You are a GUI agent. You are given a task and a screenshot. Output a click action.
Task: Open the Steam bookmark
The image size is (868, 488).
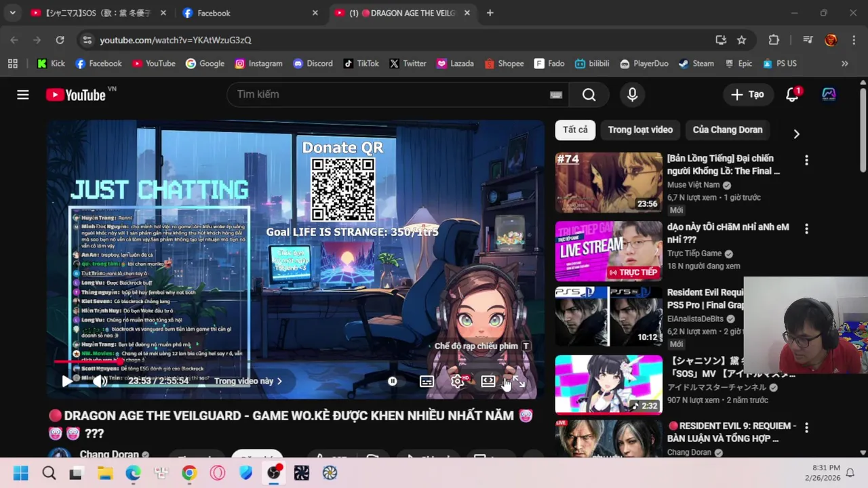coord(696,63)
